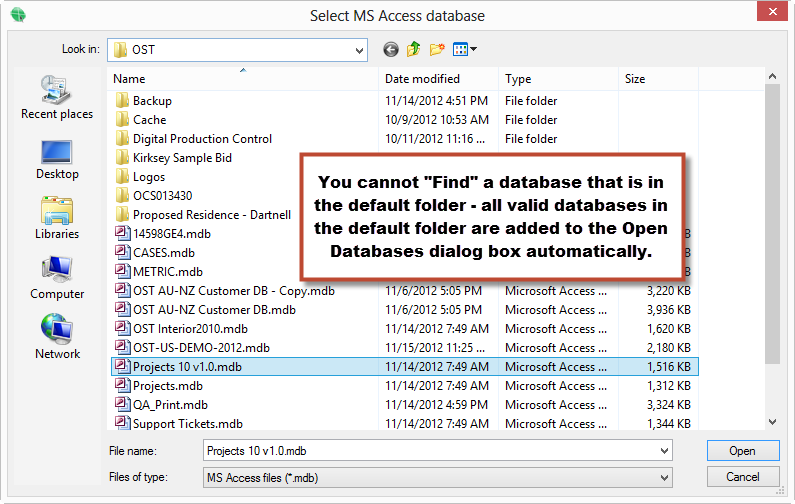Click the vertical scrollbar down arrow

pyautogui.click(x=772, y=422)
